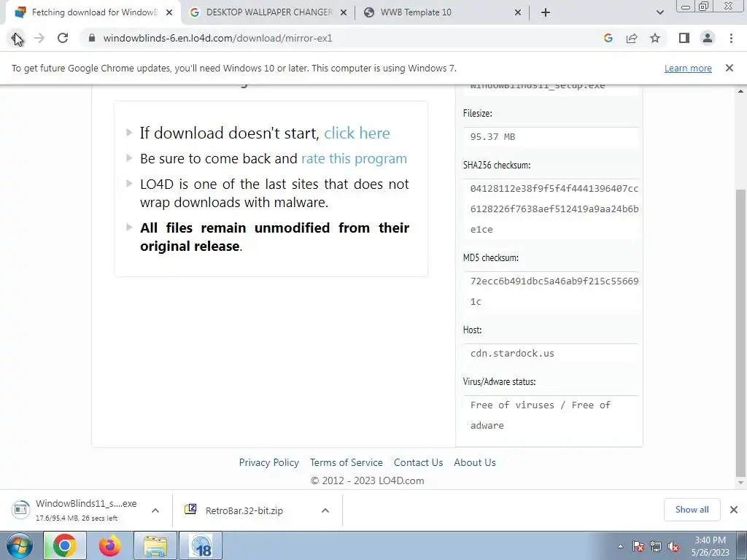Image resolution: width=747 pixels, height=560 pixels.
Task: Close the downloads bar
Action: coord(734,510)
